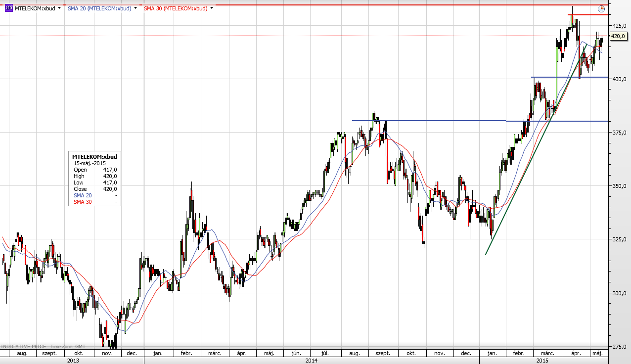The image size is (631, 364).
Task: Click the 15-máj.-2015 date in data box
Action: pyautogui.click(x=90, y=163)
